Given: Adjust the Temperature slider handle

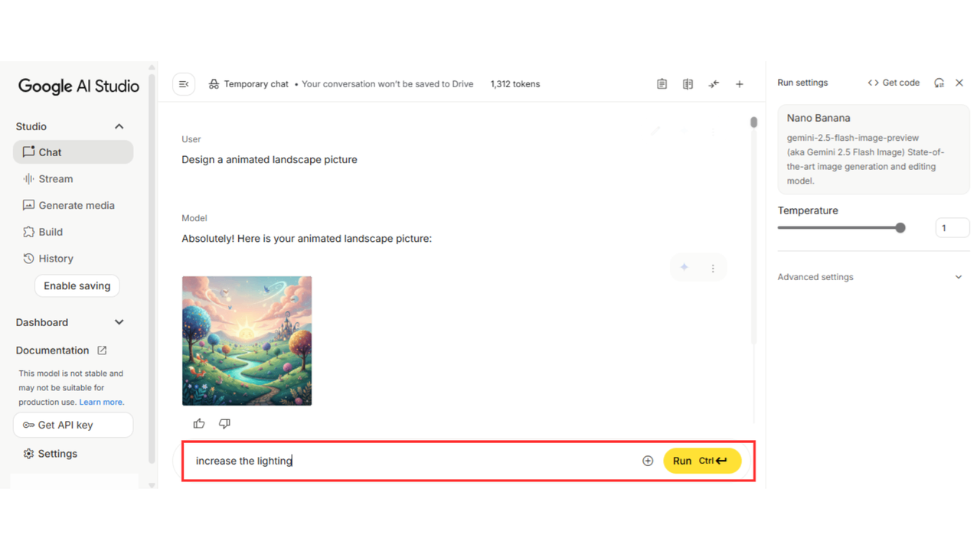Looking at the screenshot, I should pos(900,227).
